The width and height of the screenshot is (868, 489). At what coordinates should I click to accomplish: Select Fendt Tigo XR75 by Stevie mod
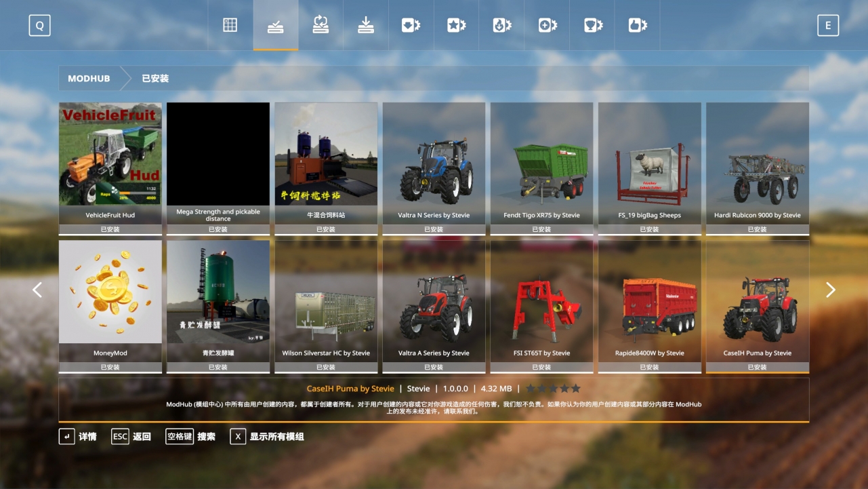(x=541, y=168)
